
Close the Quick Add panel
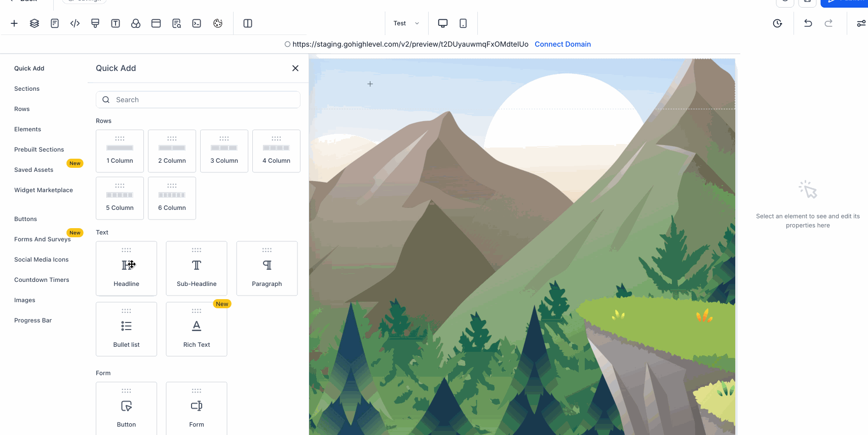(x=295, y=68)
